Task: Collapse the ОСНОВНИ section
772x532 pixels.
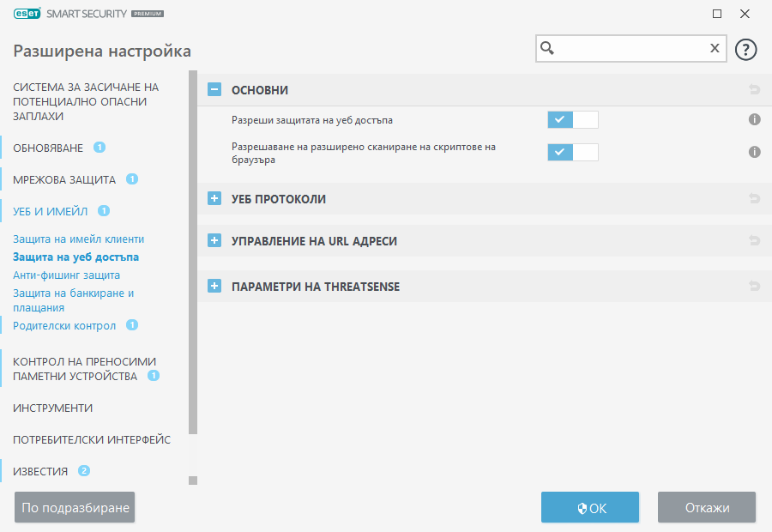Action: click(x=214, y=89)
